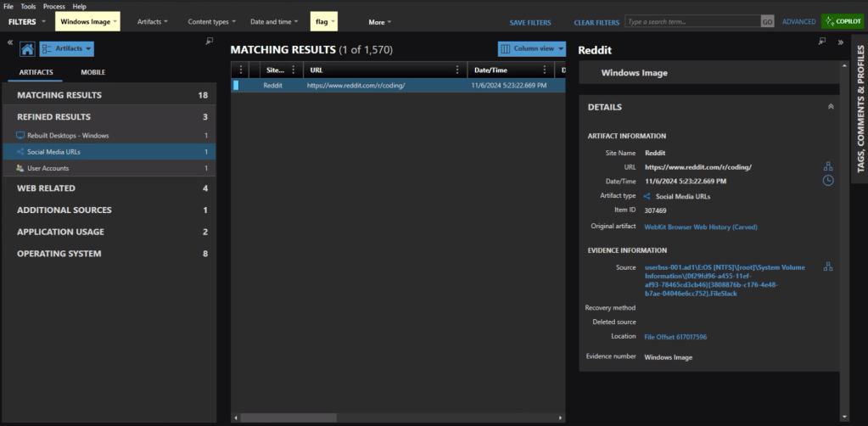The image size is (868, 426).
Task: Open the Process menu
Action: tap(53, 6)
